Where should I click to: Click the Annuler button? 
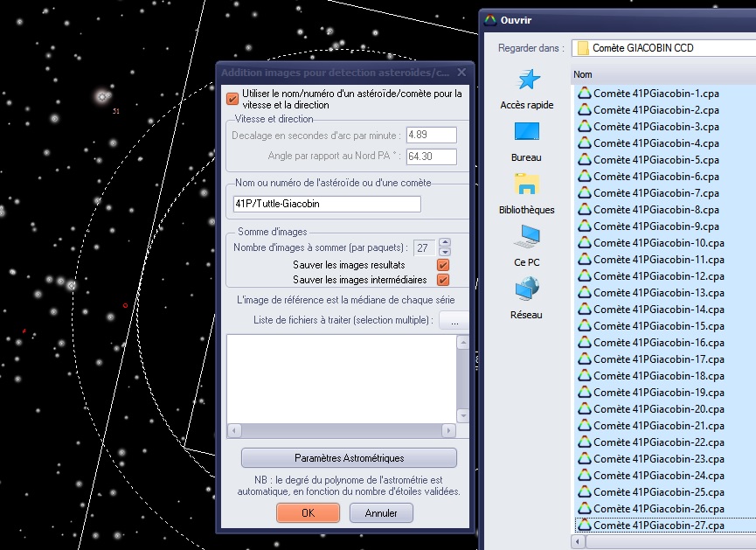pyautogui.click(x=381, y=513)
